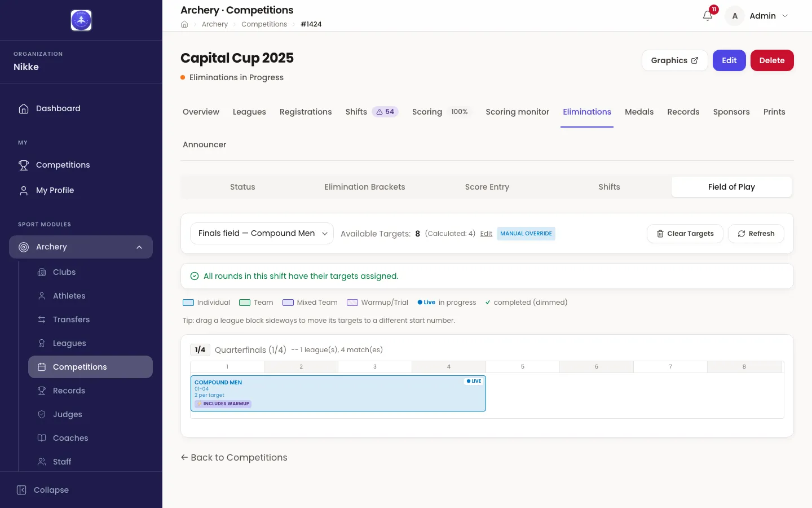Click the Manual Override badge
Viewport: 812px width, 508px height.
[526, 234]
